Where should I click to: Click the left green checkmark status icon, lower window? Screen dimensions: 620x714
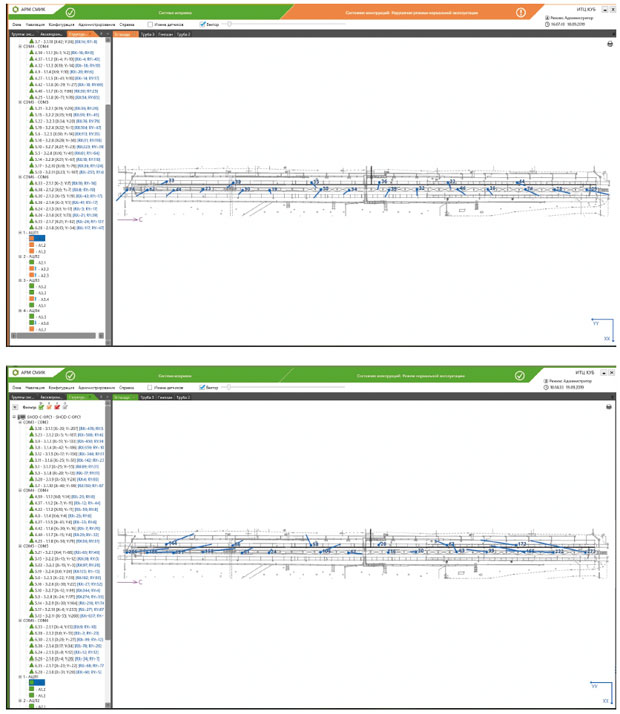pos(71,376)
